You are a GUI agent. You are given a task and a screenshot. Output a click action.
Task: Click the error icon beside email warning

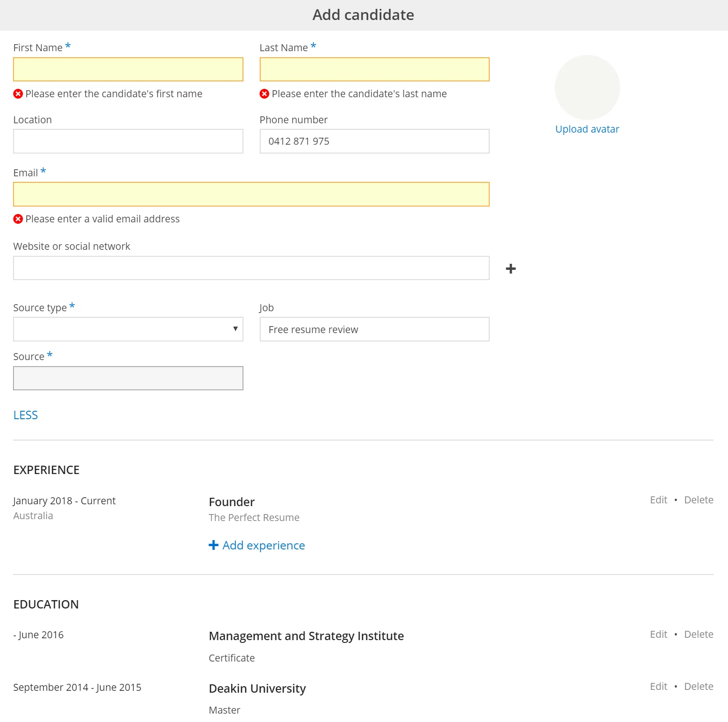18,219
